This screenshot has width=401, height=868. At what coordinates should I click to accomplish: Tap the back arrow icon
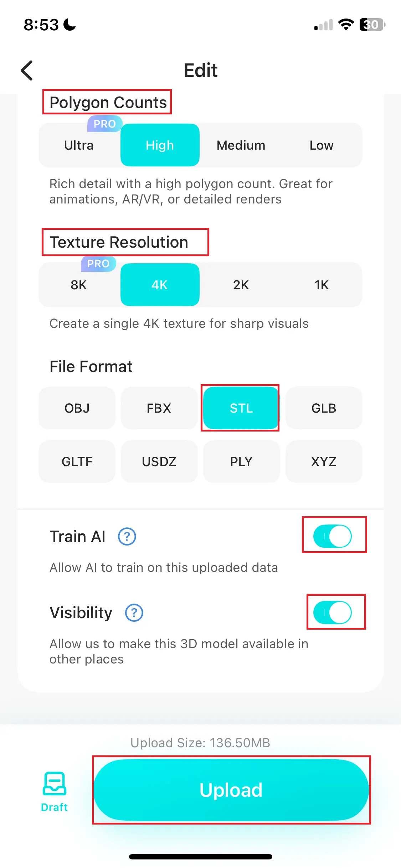pyautogui.click(x=27, y=70)
